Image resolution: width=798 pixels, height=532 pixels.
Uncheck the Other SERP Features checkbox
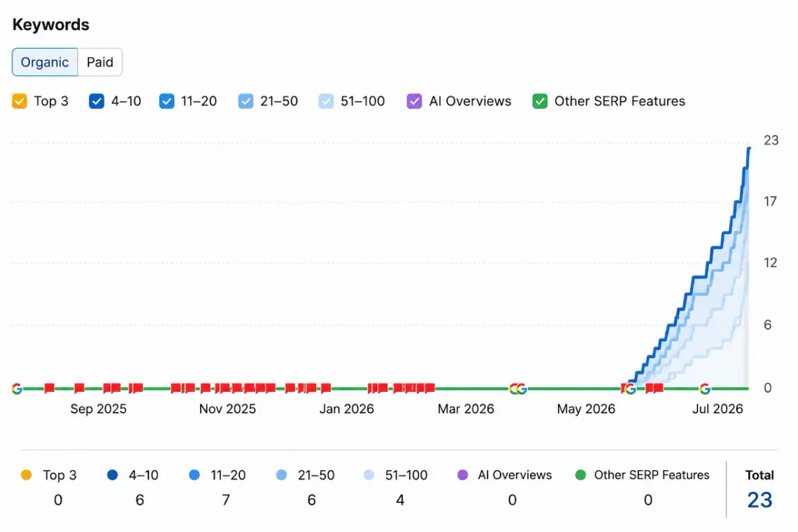[540, 102]
